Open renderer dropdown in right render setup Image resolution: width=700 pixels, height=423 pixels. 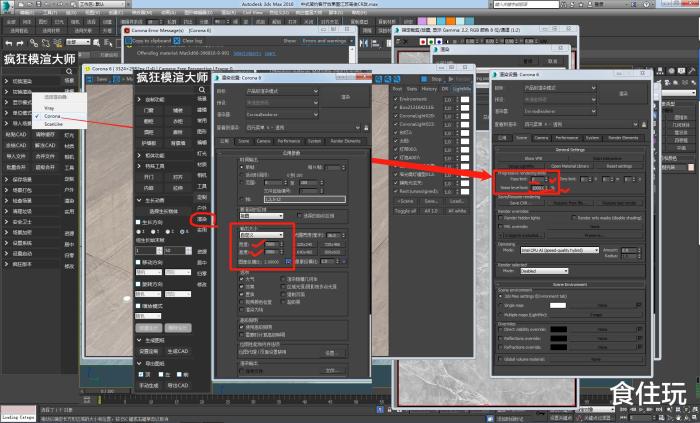point(559,111)
